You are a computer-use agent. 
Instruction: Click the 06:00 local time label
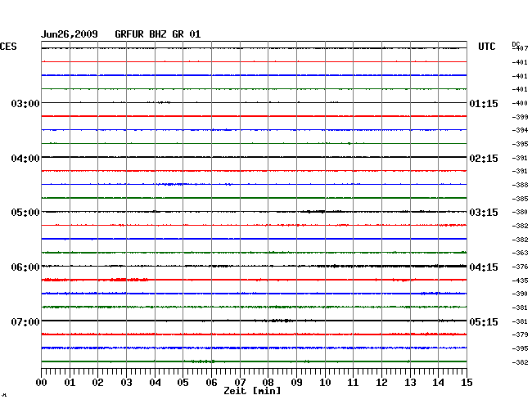[25, 267]
